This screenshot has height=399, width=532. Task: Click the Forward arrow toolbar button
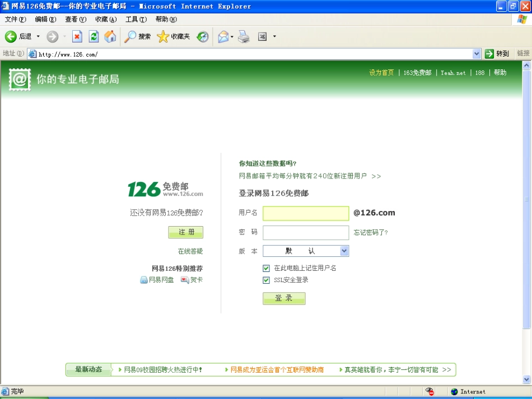(52, 36)
